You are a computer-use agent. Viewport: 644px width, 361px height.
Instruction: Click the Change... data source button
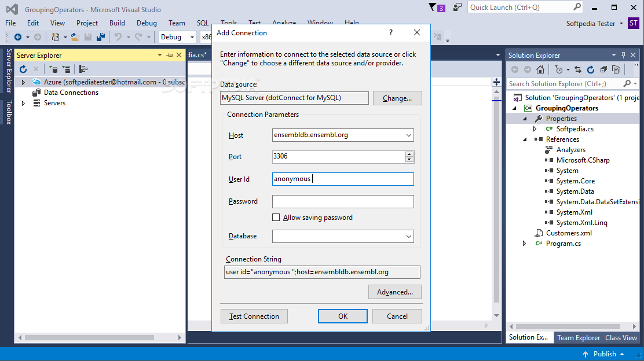click(397, 98)
